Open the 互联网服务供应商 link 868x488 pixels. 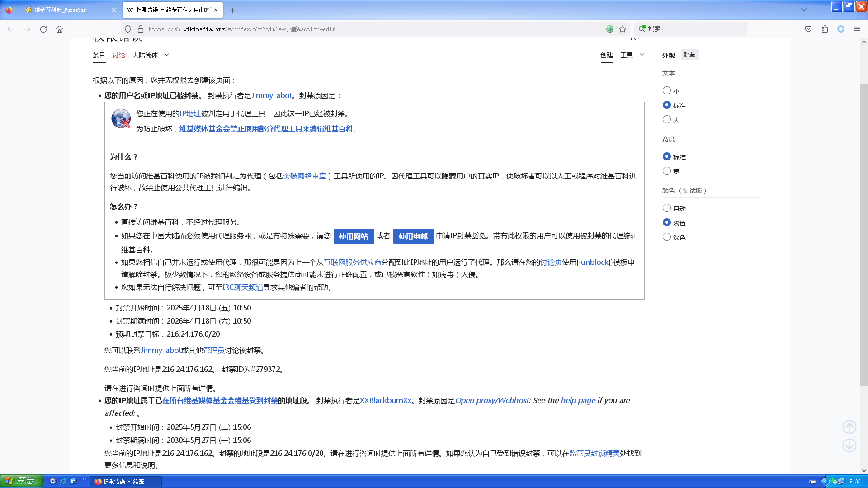click(x=353, y=263)
